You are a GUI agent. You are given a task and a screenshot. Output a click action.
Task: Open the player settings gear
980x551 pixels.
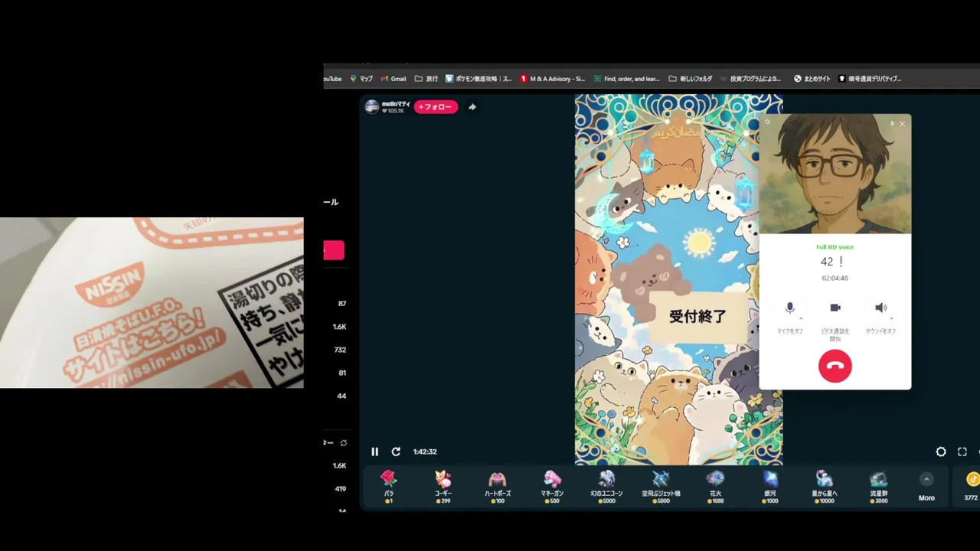tap(941, 452)
